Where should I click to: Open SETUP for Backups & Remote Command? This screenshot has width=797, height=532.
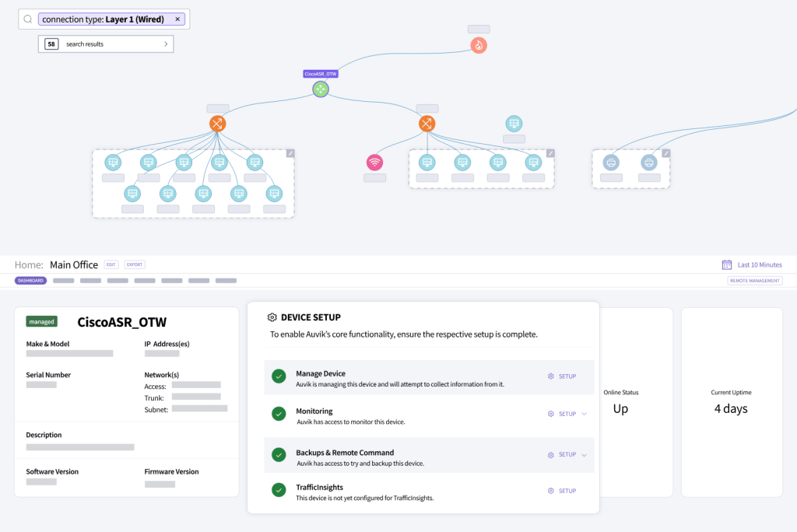567,455
